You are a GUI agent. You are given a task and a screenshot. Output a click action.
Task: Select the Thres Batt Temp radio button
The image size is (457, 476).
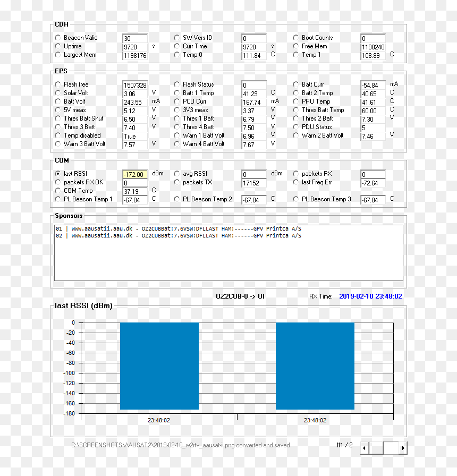tap(296, 110)
